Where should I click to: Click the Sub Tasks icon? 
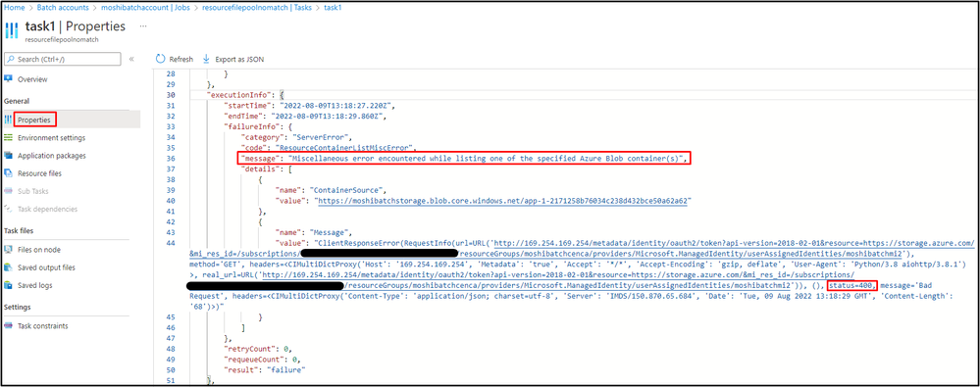8,191
